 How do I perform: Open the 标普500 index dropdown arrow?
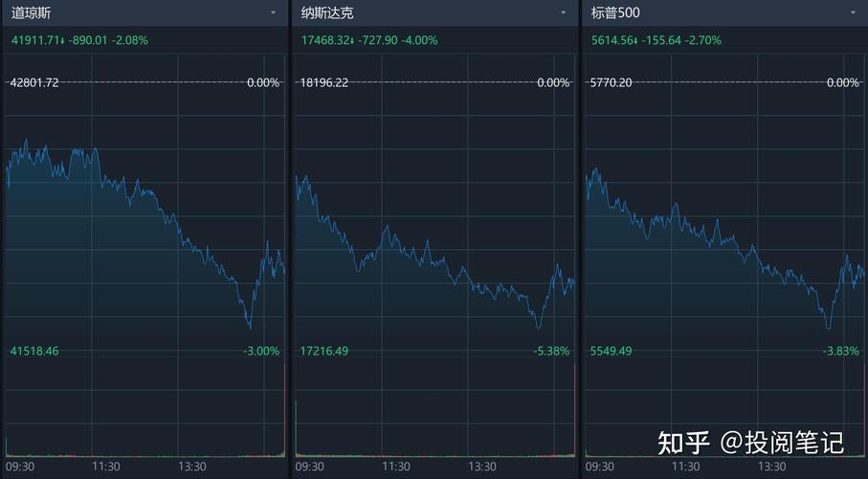(853, 13)
